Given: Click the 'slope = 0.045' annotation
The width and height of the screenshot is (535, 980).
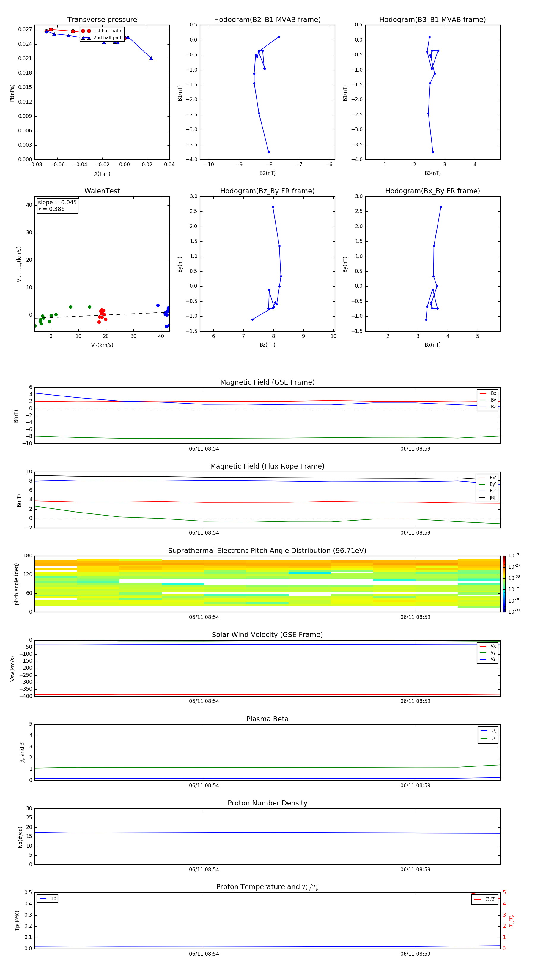Looking at the screenshot, I should coord(57,203).
